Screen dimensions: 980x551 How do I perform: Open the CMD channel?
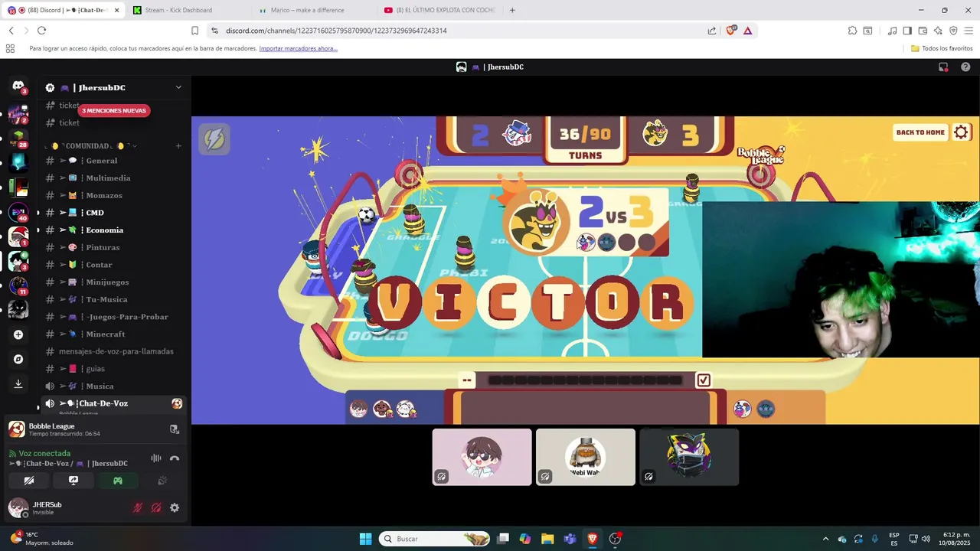coord(113,213)
